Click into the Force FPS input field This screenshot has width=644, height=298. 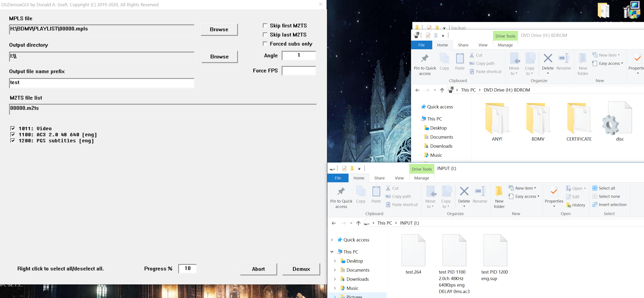(x=299, y=71)
